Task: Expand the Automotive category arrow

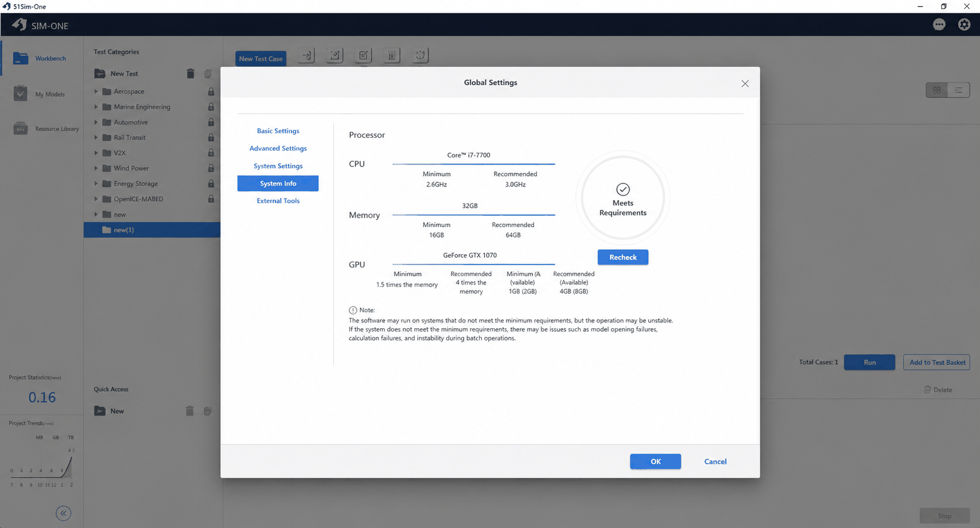Action: click(96, 122)
